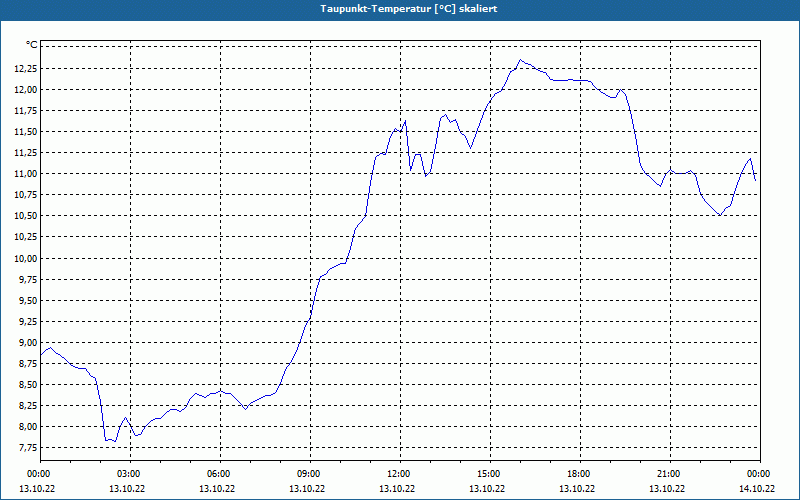Click the 06:00 time axis label
Viewport: 800px width, 500px height.
[x=220, y=474]
